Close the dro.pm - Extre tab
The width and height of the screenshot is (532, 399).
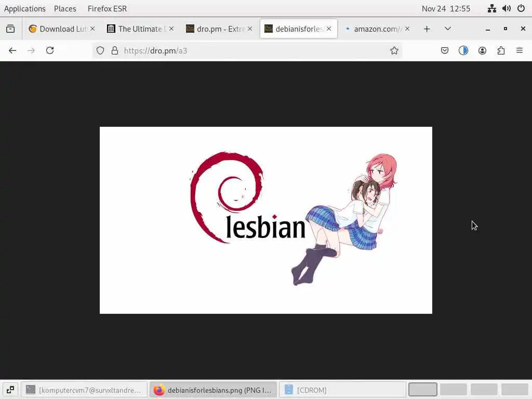[x=250, y=29]
